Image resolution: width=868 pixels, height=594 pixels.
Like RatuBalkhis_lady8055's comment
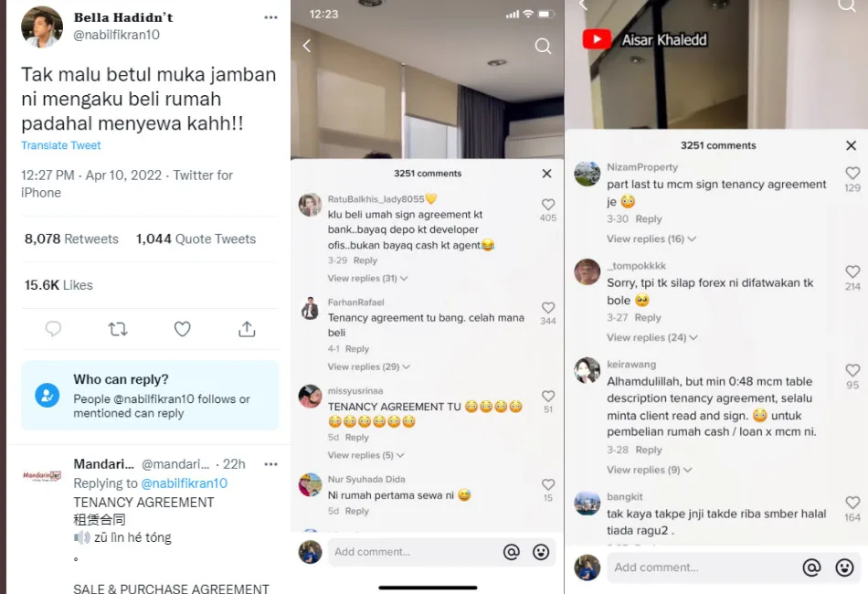(548, 205)
